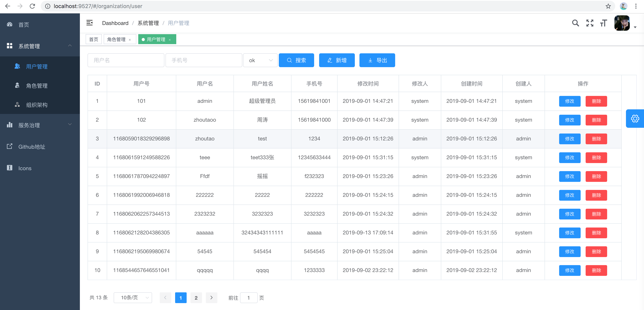
Task: Open the header search icon
Action: pyautogui.click(x=575, y=23)
